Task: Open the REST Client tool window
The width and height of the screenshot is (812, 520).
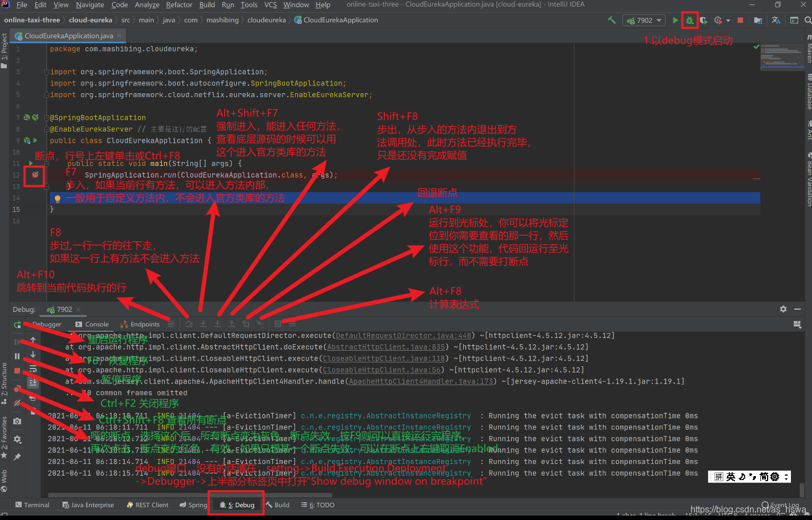Action: (147, 505)
